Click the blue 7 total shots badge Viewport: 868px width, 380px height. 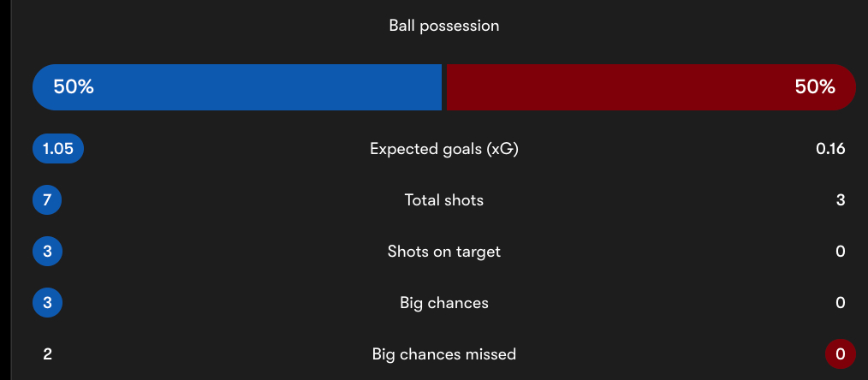47,200
